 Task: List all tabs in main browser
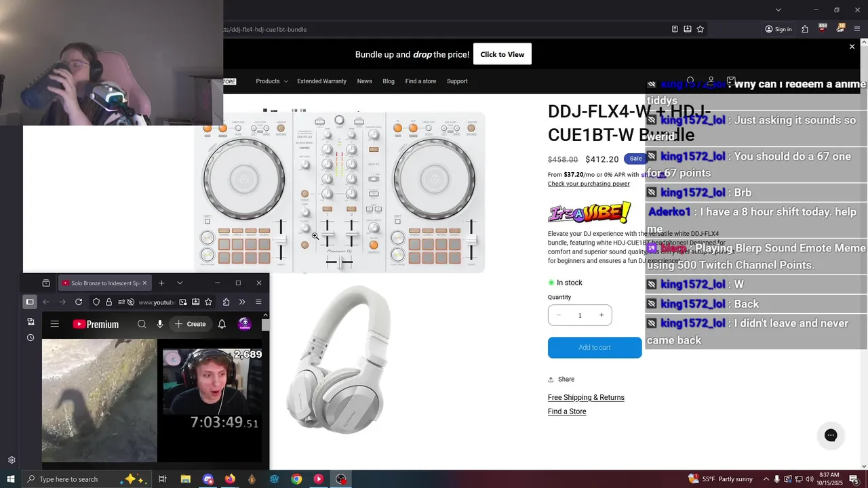(778, 9)
